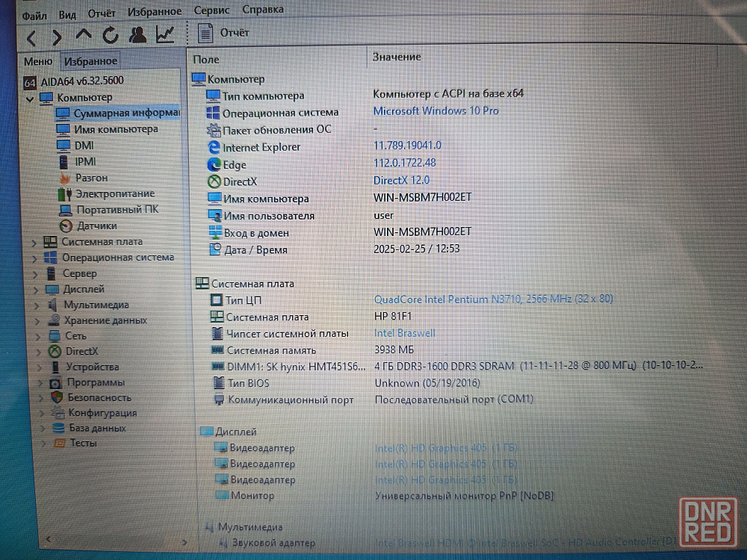Click the Безопасность shield icon
Viewport: 747px width, 560px height.
click(58, 398)
